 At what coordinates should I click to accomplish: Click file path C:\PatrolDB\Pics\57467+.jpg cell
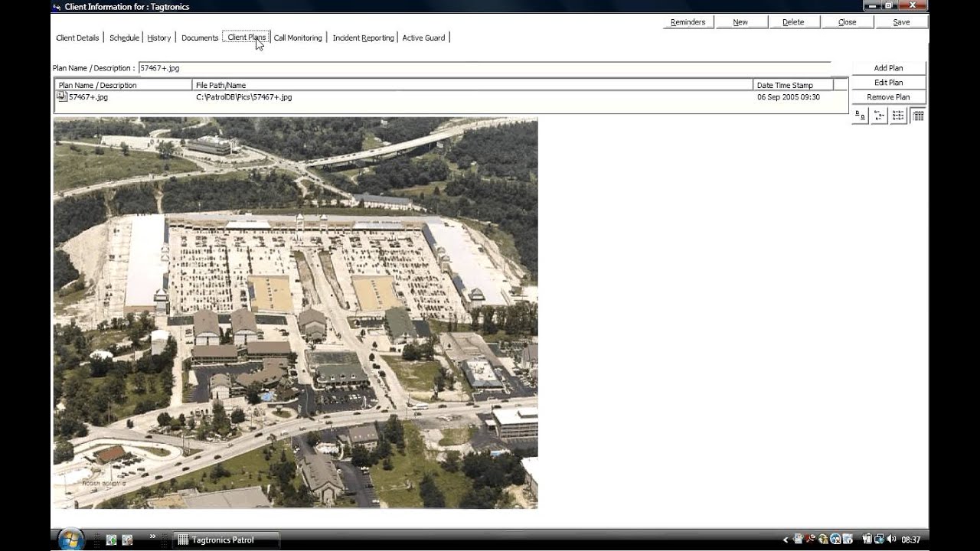(x=243, y=97)
